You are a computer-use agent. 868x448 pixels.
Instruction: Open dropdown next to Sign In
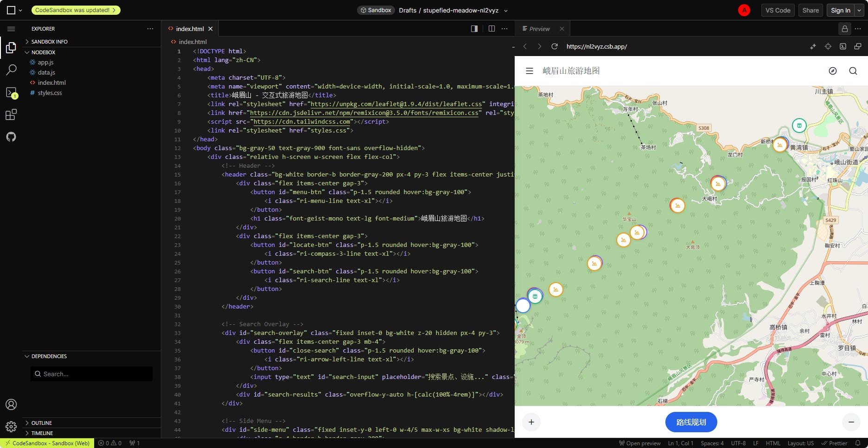pos(860,10)
